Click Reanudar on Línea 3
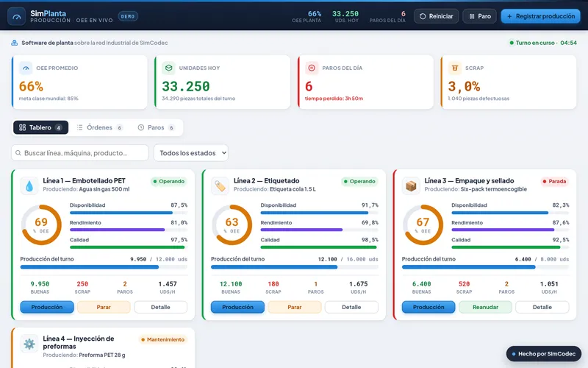 click(485, 307)
